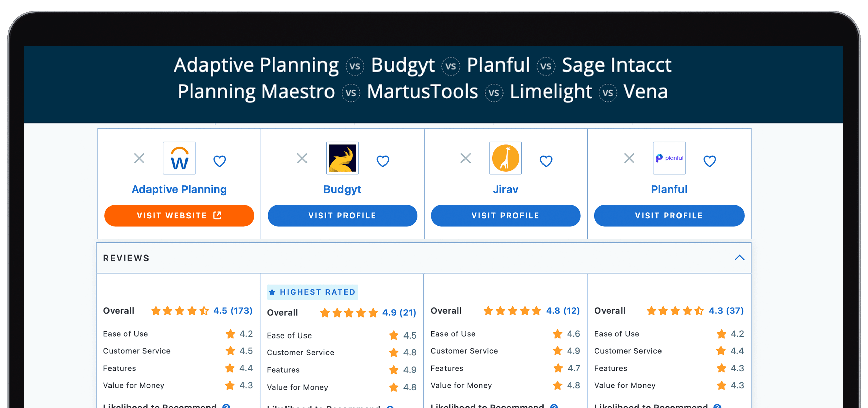The image size is (868, 408).
Task: Click the Adaptive Planning product name
Action: [179, 189]
